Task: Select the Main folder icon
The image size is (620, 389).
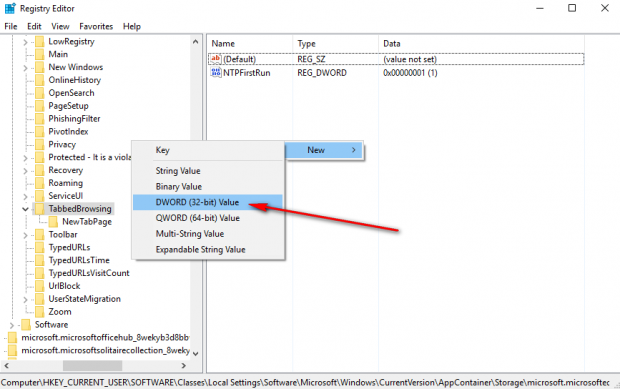Action: (40, 54)
